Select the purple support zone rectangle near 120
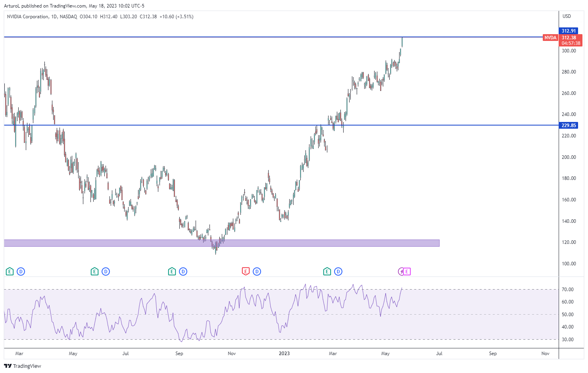 coord(221,243)
